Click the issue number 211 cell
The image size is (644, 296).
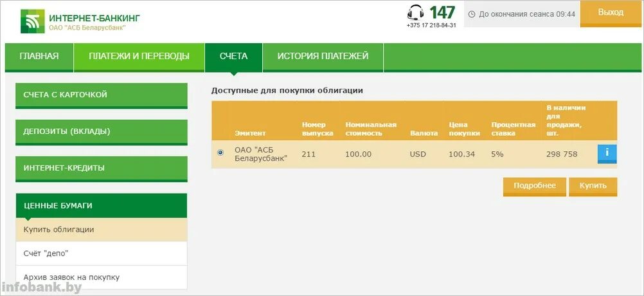point(309,154)
